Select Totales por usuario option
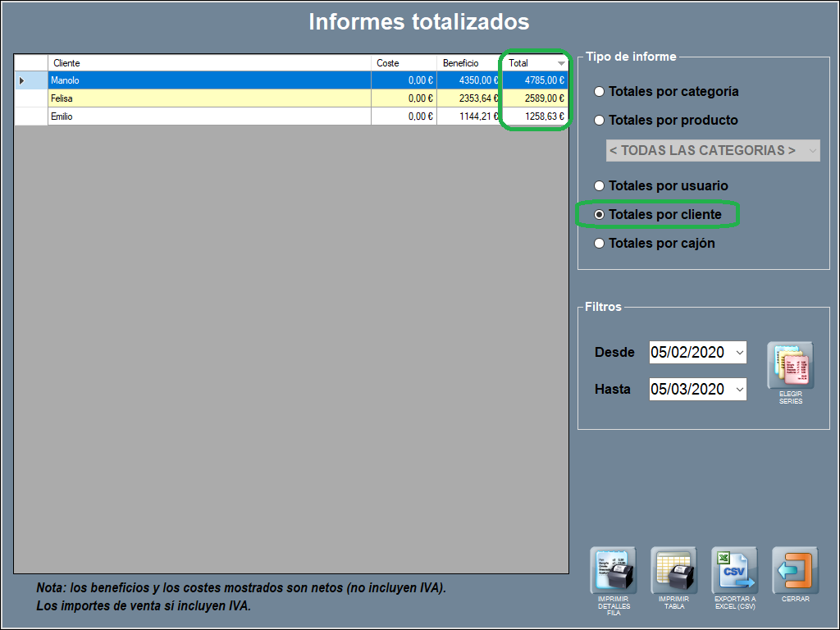Image resolution: width=840 pixels, height=630 pixels. pos(600,186)
